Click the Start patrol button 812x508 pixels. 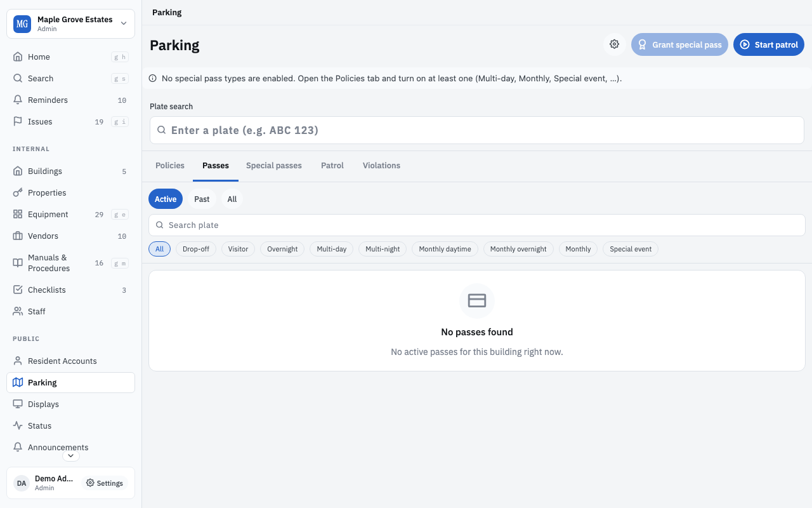pyautogui.click(x=769, y=44)
